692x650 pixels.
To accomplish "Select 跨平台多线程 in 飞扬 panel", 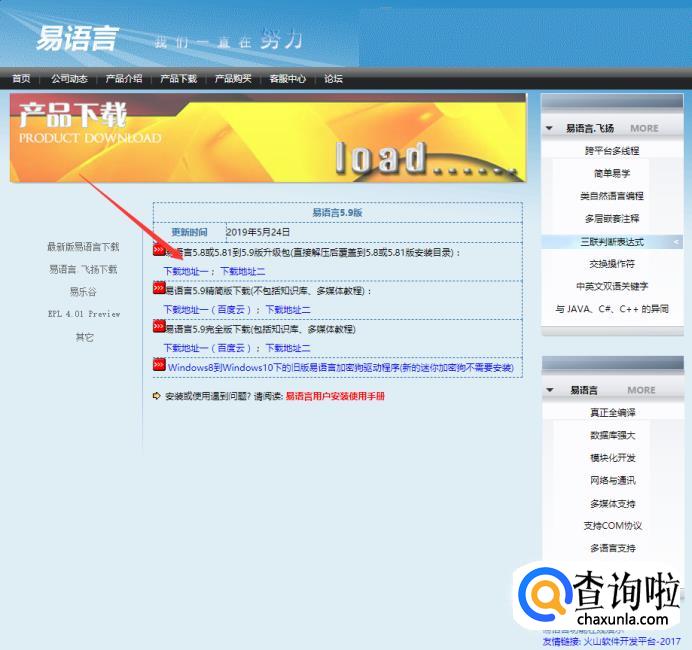I will pyautogui.click(x=612, y=151).
